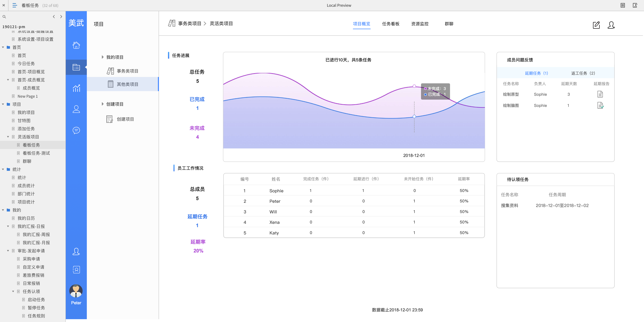Click the add-member icon in blue sidebar
This screenshot has width=644, height=322.
(76, 251)
